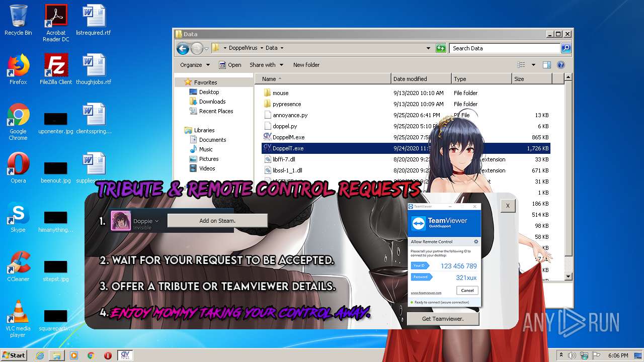This screenshot has width=644, height=362.
Task: Expand the Share with dropdown
Action: (x=267, y=65)
